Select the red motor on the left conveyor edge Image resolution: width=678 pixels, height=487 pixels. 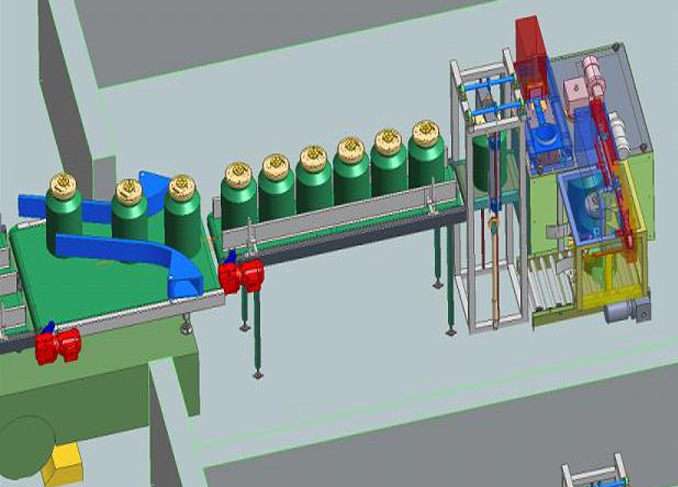pyautogui.click(x=58, y=345)
